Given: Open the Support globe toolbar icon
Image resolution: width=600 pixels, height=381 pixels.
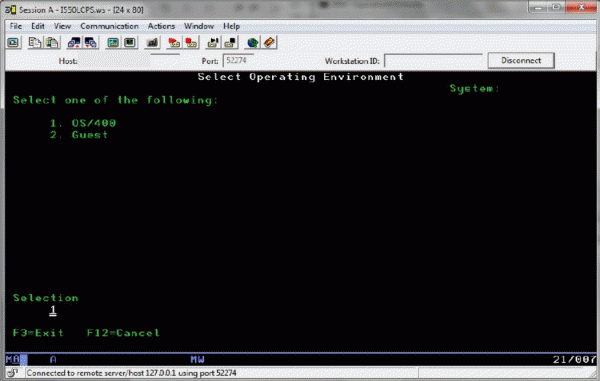Looking at the screenshot, I should (252, 42).
